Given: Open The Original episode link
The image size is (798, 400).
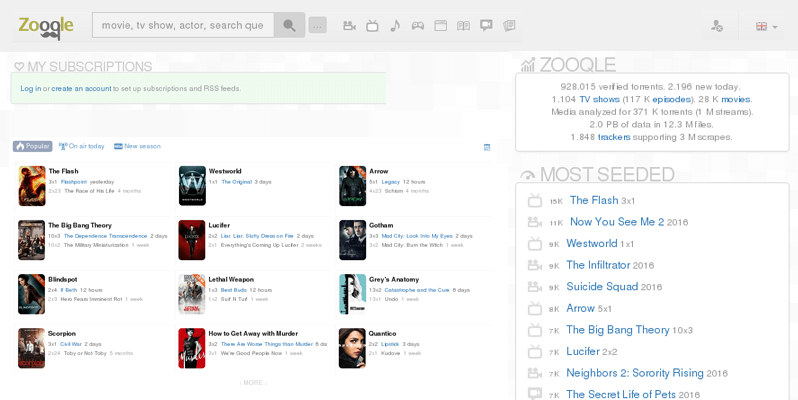Looking at the screenshot, I should (x=237, y=182).
